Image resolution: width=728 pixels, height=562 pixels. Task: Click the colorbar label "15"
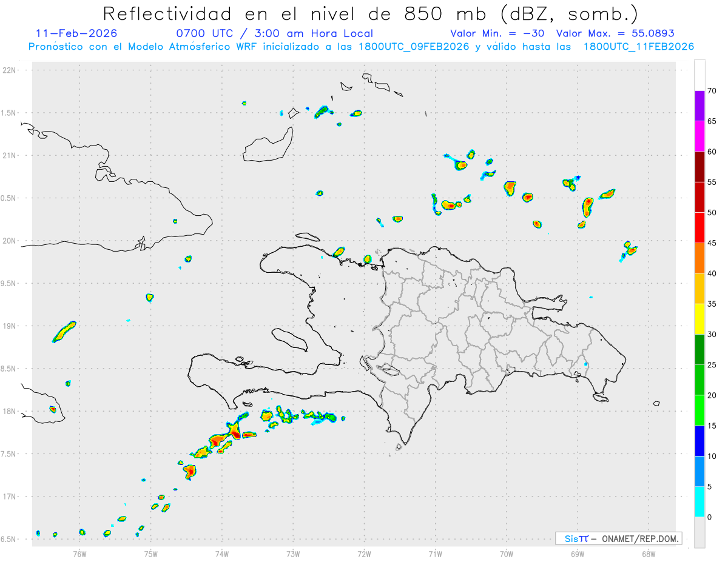(712, 426)
